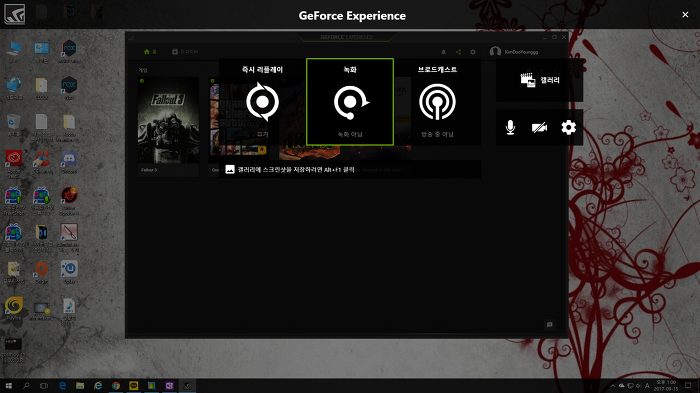Screen dimensions: 700x393
Task: Click the NVIDIA logo at top left
Action: coord(15,14)
